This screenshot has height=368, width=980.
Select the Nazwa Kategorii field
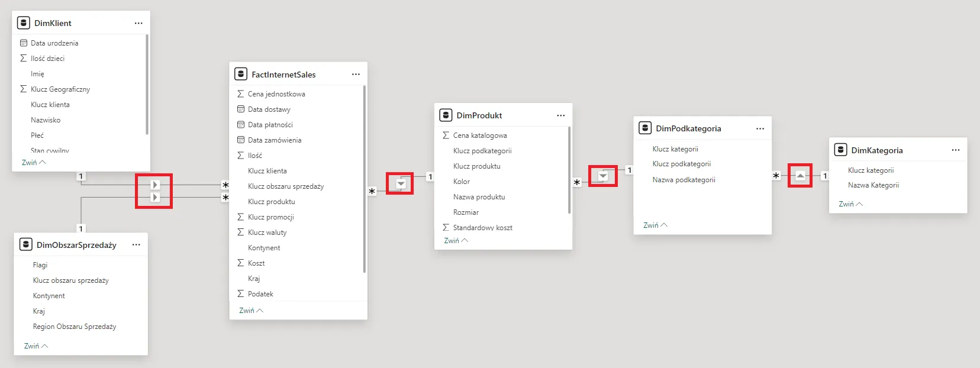point(873,185)
